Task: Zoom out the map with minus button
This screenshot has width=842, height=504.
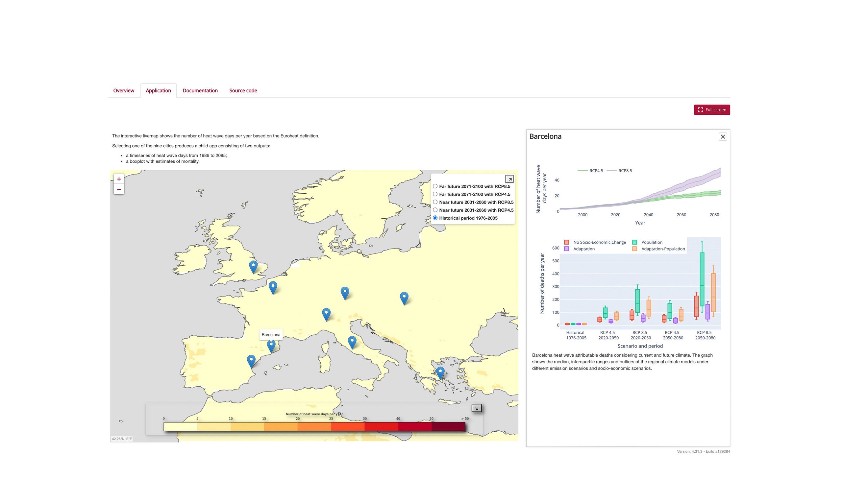Action: tap(118, 189)
